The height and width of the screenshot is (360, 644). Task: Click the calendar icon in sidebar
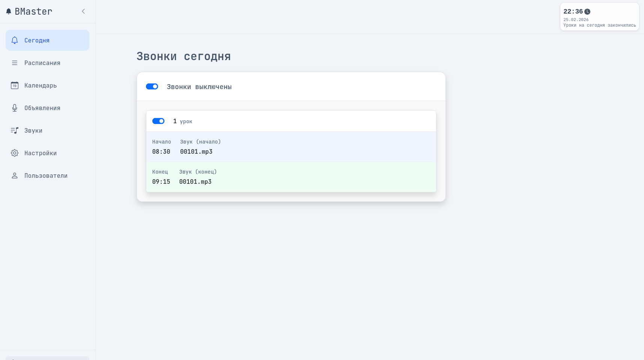[15, 85]
